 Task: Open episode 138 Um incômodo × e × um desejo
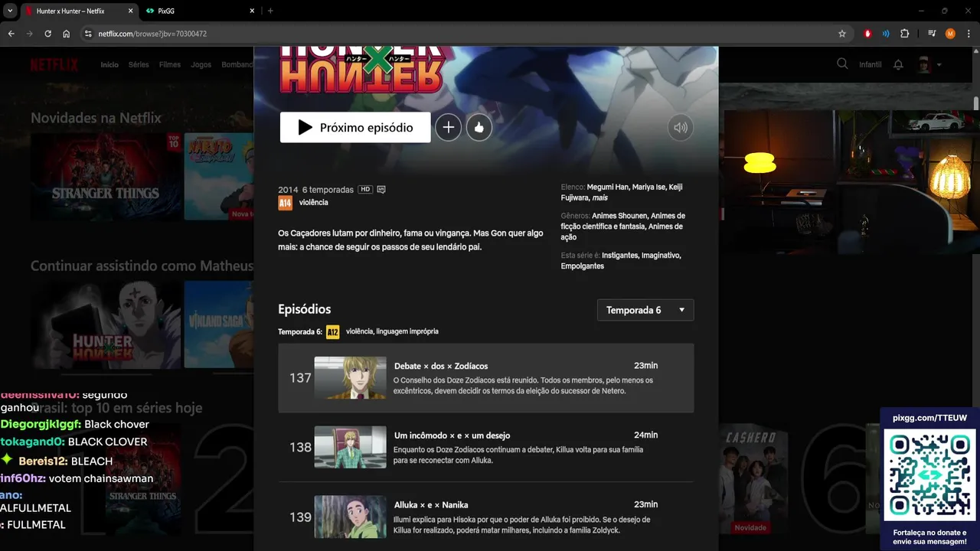pyautogui.click(x=486, y=447)
